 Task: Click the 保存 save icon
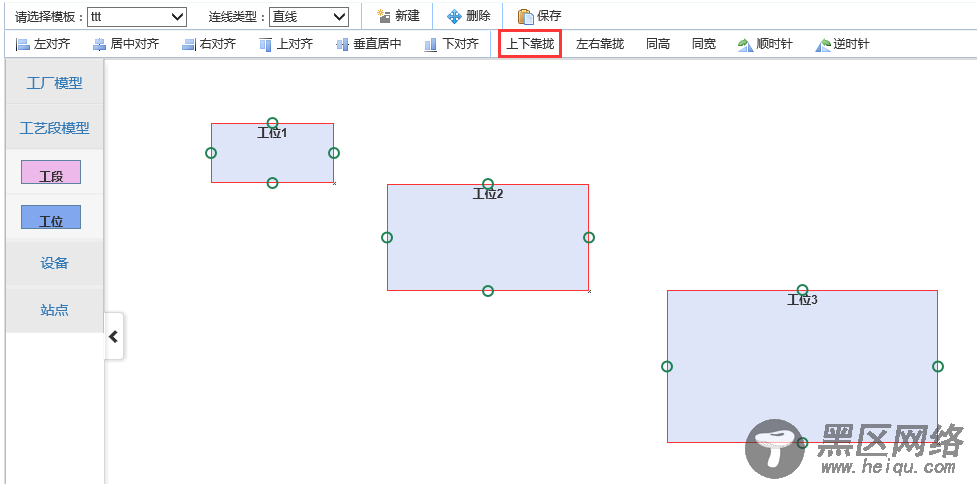click(525, 16)
